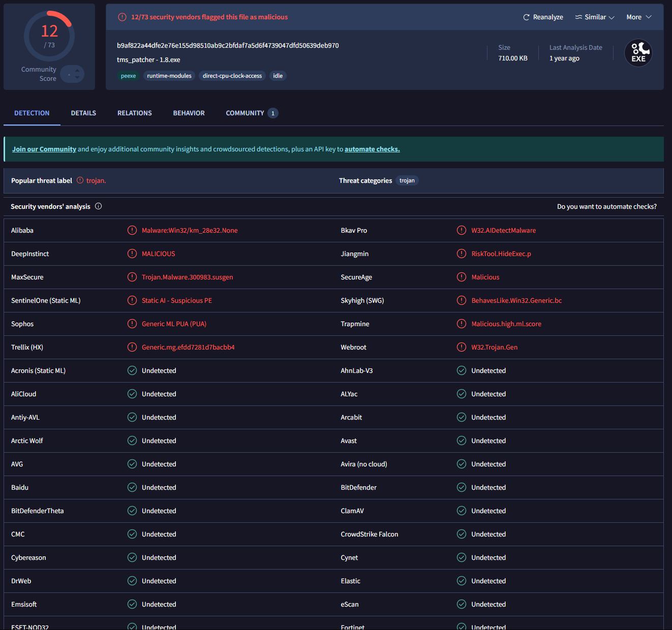Click the Static AI - Suspicious PE result
Image resolution: width=672 pixels, height=630 pixels.
pyautogui.click(x=177, y=301)
